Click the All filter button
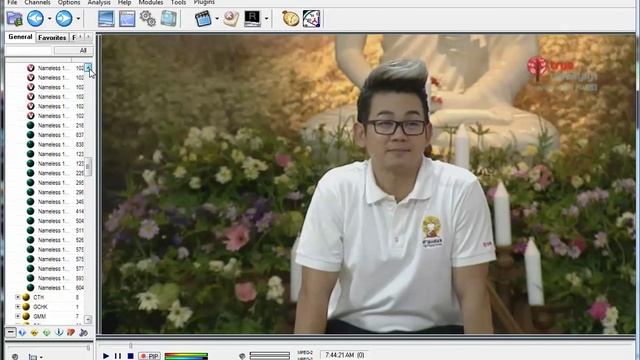This screenshot has height=360, width=640. click(x=74, y=51)
